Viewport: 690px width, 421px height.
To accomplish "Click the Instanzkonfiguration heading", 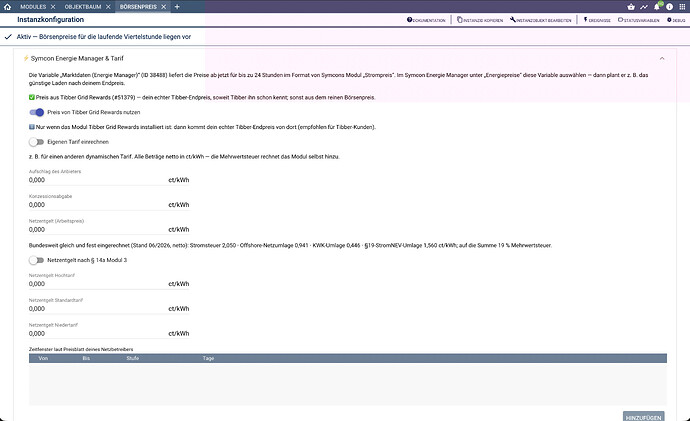I will (51, 19).
